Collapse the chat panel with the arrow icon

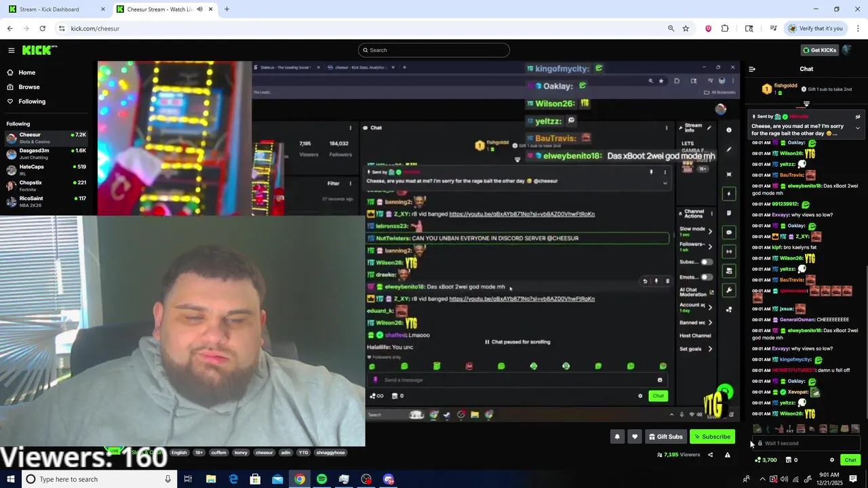pyautogui.click(x=752, y=69)
